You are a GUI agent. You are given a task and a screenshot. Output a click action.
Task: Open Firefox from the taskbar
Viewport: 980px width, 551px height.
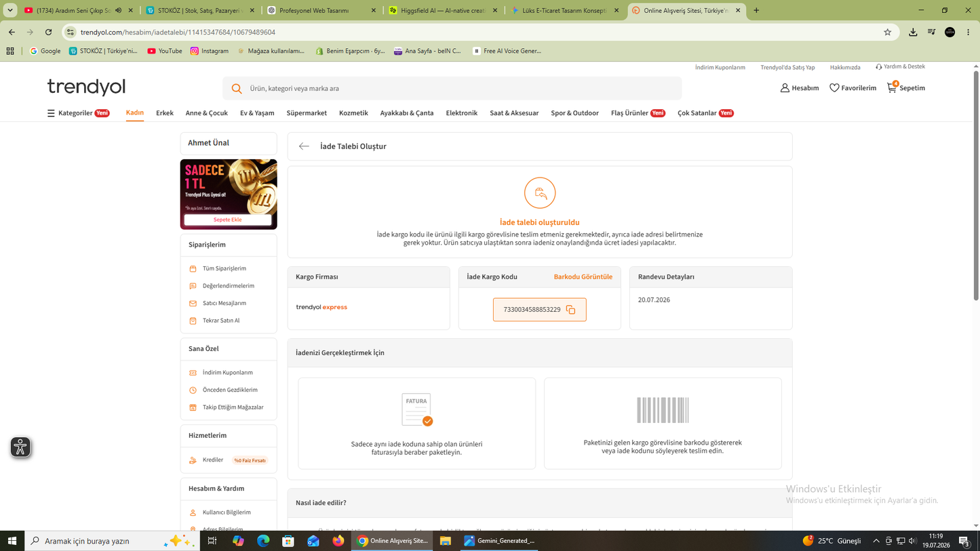coord(338,541)
